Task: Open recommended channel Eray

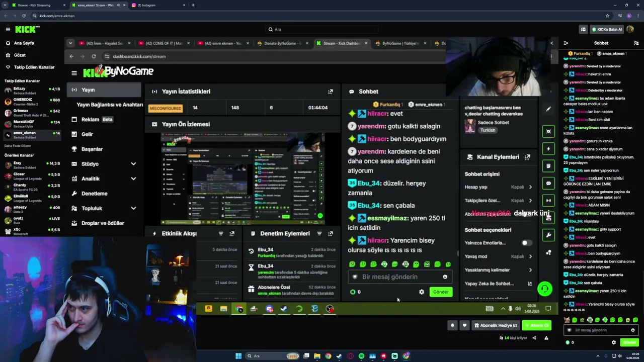Action: 32,165
